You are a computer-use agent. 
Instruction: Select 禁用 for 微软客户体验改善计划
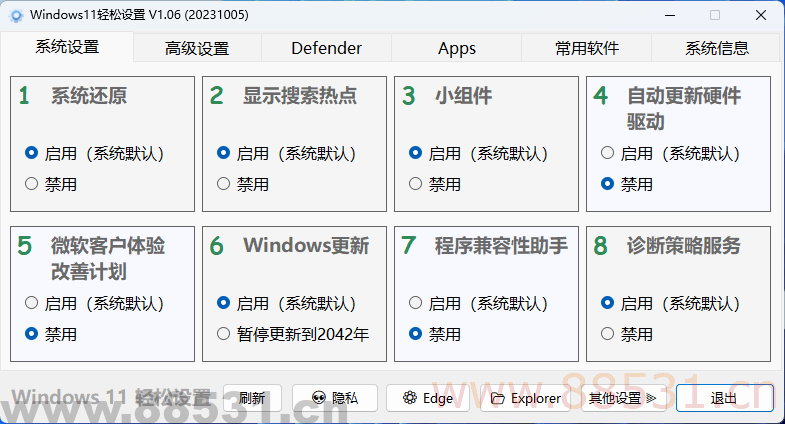tap(51, 334)
